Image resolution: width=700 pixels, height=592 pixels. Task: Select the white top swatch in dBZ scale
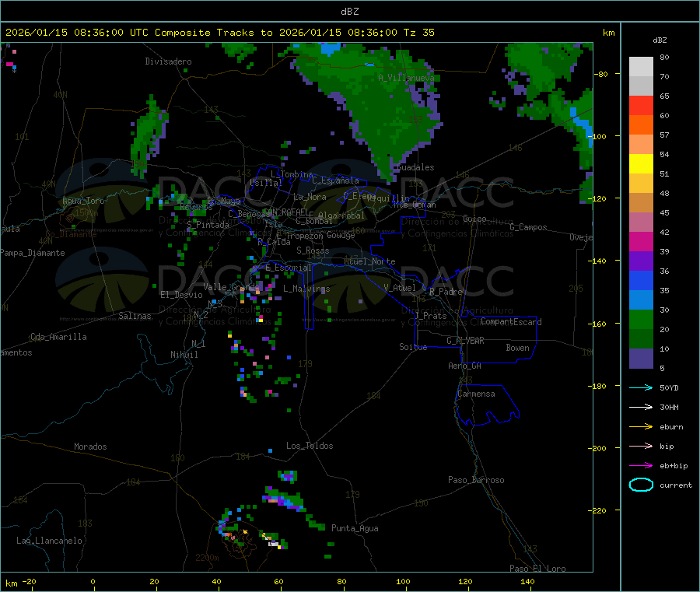pyautogui.click(x=641, y=67)
